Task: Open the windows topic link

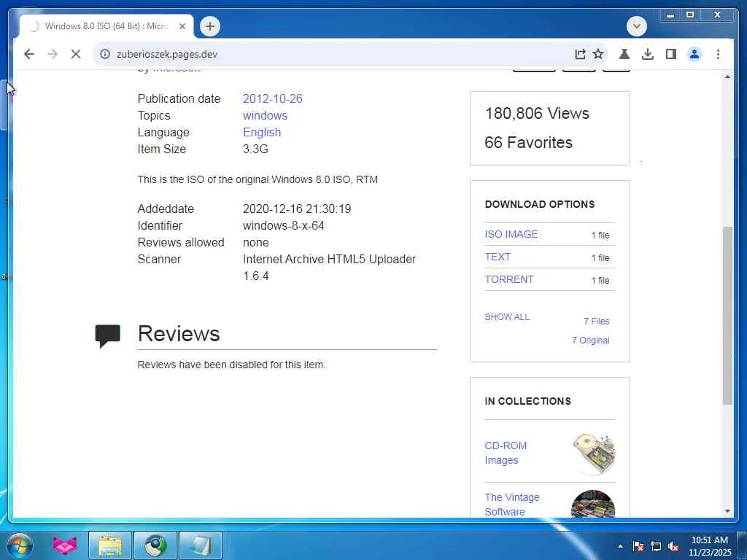Action: coord(265,115)
